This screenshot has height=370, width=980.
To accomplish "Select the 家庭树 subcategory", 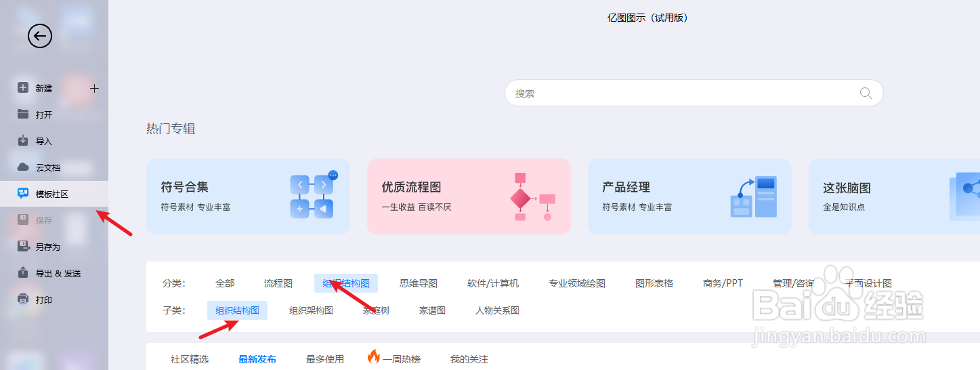I will (377, 310).
